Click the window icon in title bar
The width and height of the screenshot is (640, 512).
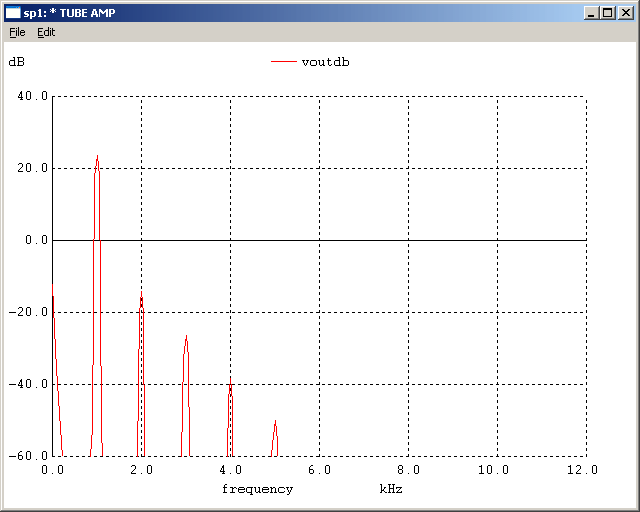click(x=13, y=13)
